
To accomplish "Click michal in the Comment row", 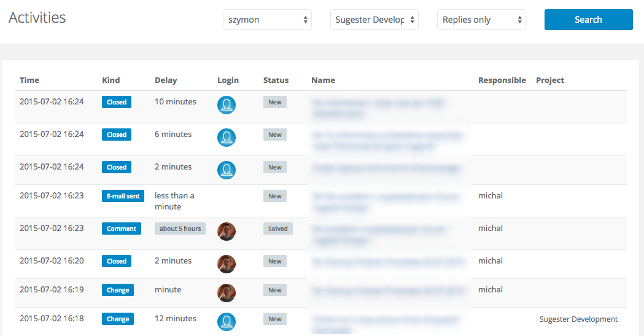I will 491,228.
